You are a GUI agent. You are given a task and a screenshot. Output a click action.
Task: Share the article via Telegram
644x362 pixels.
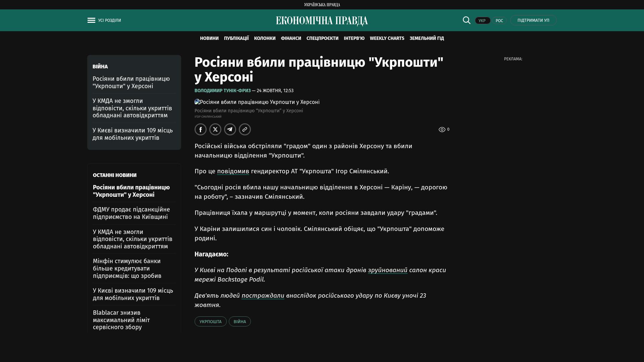[x=230, y=129]
